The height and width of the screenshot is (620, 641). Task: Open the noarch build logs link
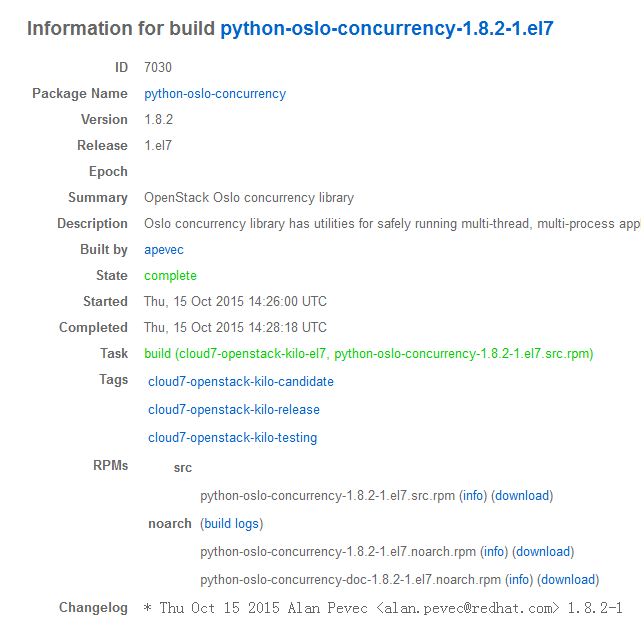click(x=231, y=524)
